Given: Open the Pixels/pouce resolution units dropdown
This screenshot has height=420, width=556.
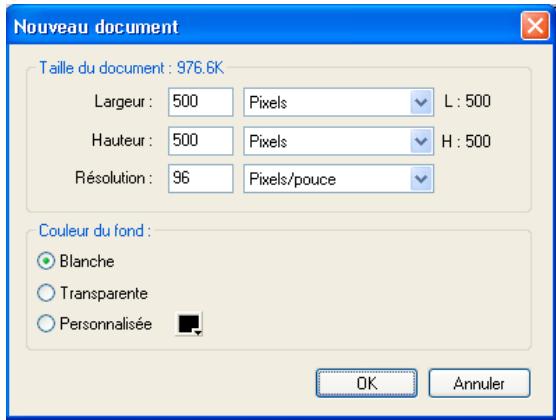Looking at the screenshot, I should click(x=338, y=178).
